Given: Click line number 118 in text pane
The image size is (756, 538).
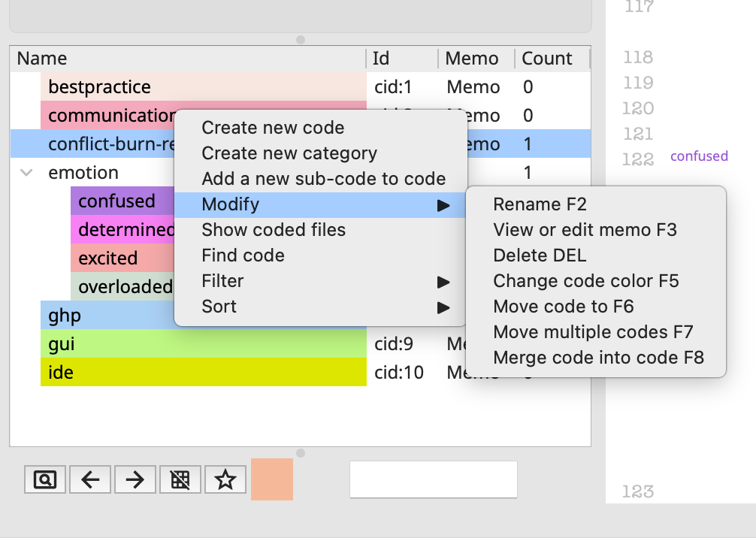Looking at the screenshot, I should (638, 57).
